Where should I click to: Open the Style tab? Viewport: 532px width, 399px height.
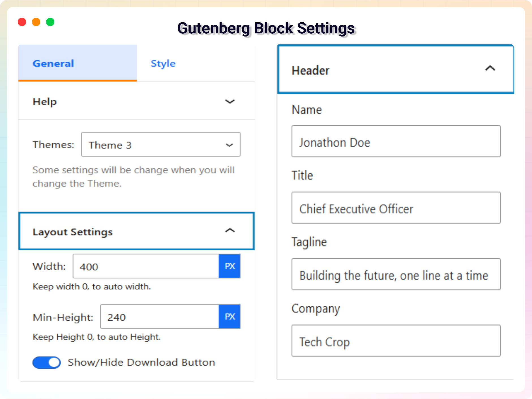(163, 63)
